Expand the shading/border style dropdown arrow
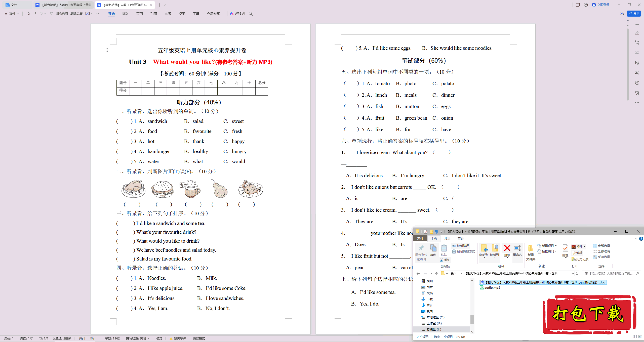Viewport: 644px width, 342px height. pos(92,14)
